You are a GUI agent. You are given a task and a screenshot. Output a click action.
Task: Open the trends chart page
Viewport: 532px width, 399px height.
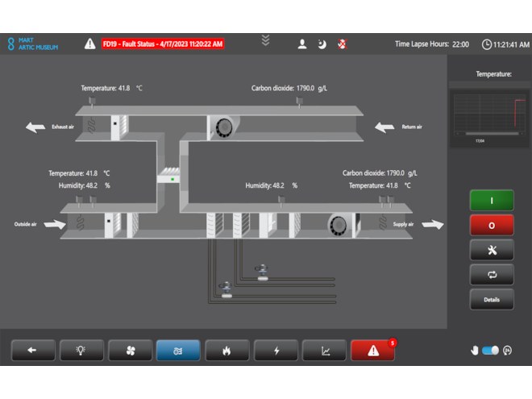click(324, 351)
